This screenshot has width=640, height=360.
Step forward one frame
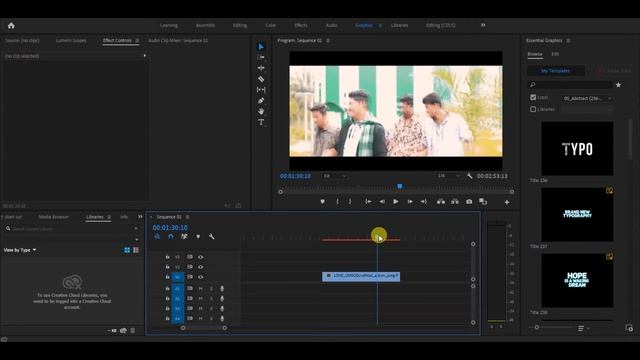410,202
